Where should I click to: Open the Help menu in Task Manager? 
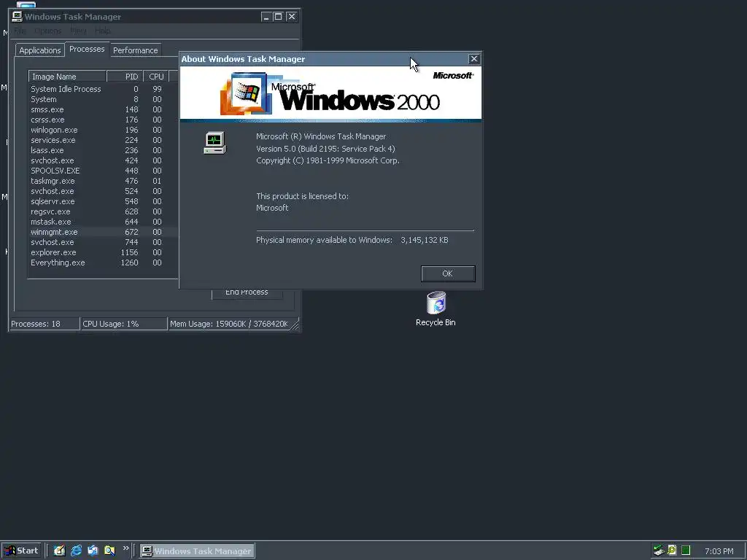point(102,31)
